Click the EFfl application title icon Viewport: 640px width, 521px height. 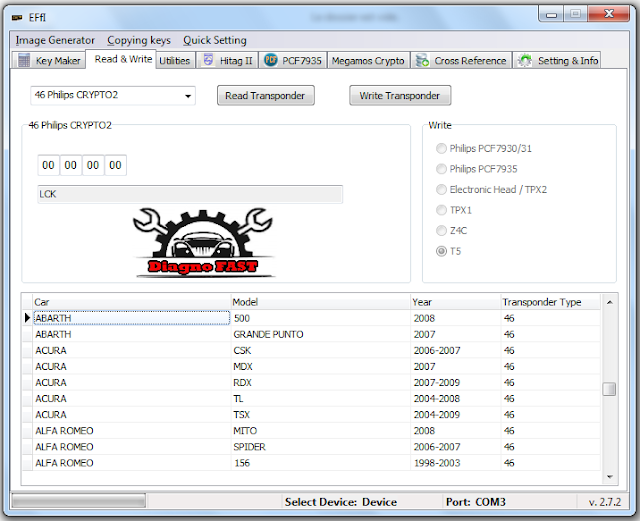(17, 18)
